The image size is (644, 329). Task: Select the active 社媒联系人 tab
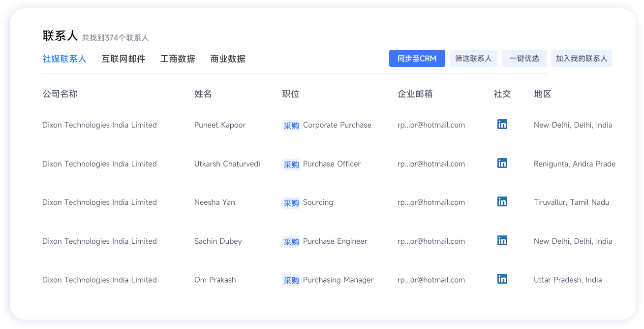[64, 58]
